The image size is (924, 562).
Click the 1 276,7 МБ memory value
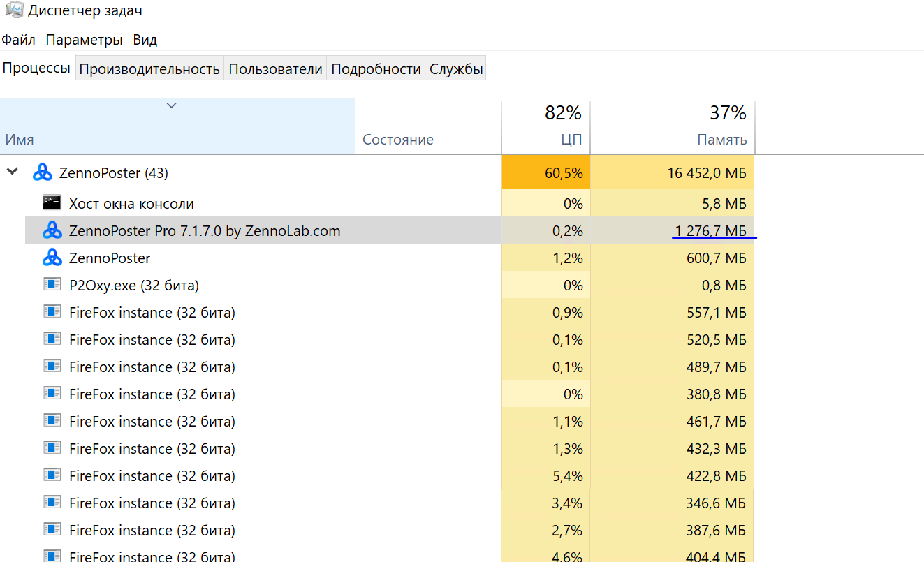click(710, 231)
